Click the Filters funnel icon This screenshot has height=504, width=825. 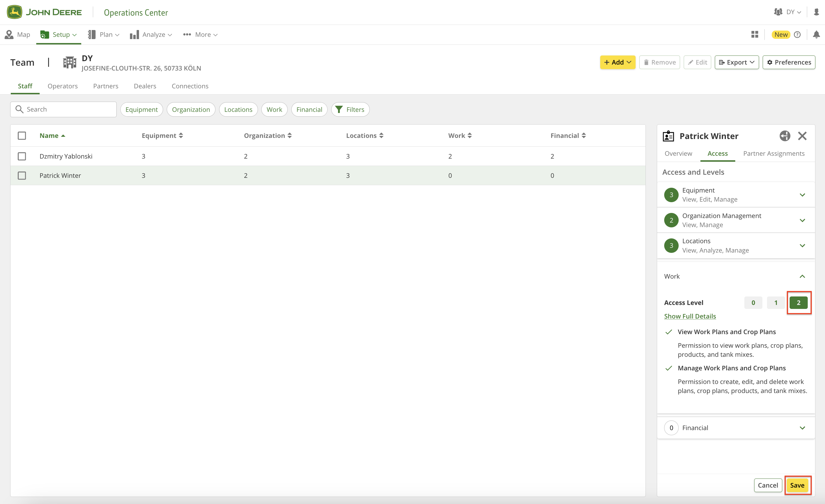pos(339,110)
